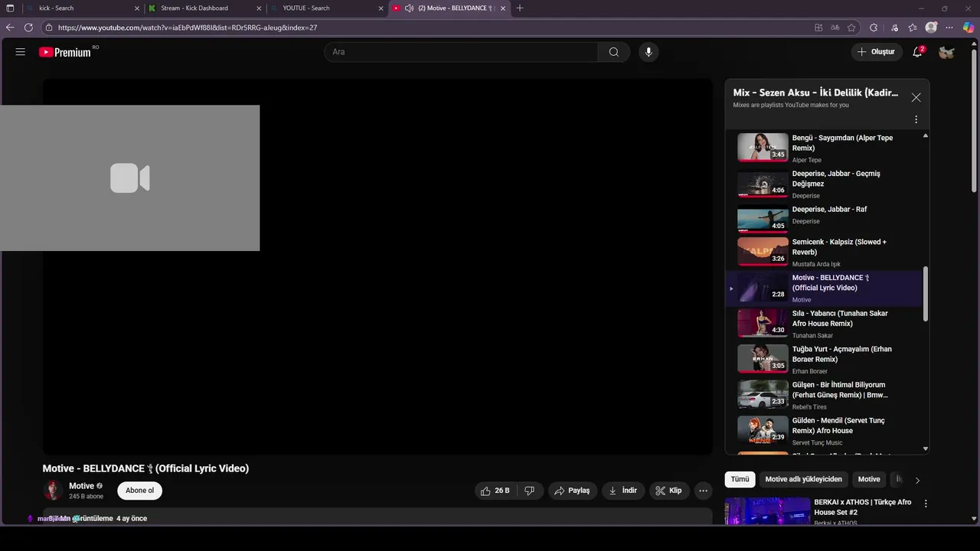Image resolution: width=980 pixels, height=551 pixels.
Task: Select the Motive filter chip
Action: [x=869, y=479]
